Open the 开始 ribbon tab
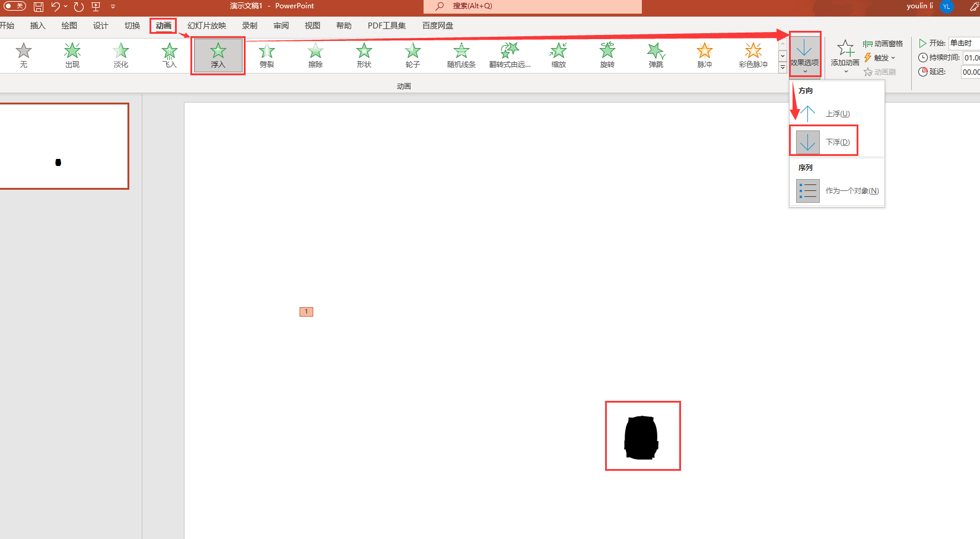Screen dimensions: 980x539 coord(7,25)
